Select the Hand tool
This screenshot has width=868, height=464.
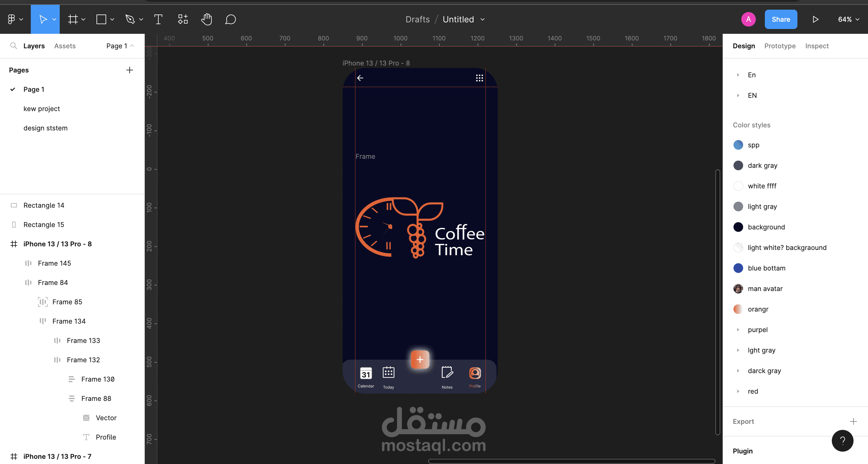pyautogui.click(x=207, y=19)
